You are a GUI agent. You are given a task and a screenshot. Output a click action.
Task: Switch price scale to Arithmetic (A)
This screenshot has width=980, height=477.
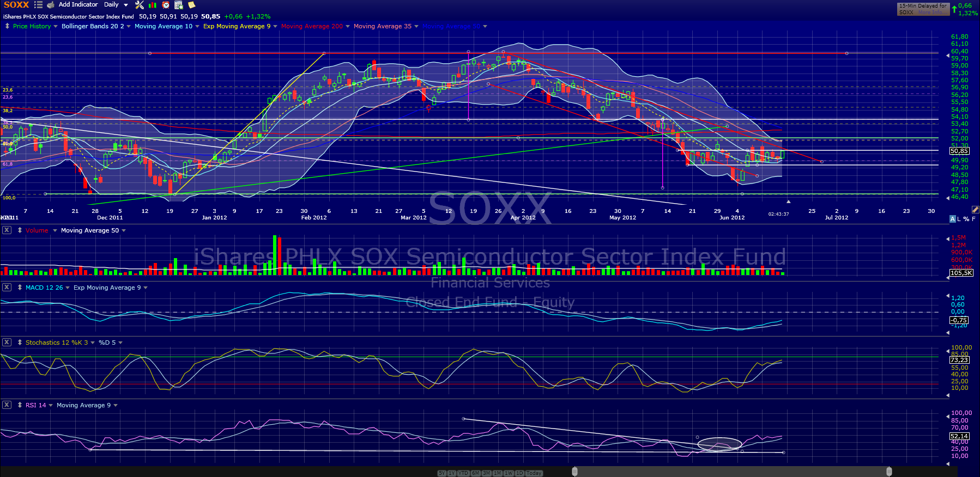[953, 219]
